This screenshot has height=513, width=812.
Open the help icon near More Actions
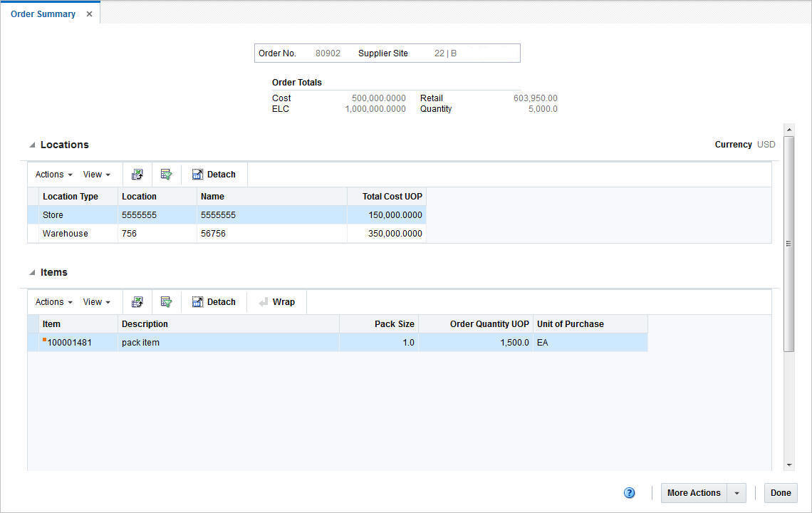point(629,492)
